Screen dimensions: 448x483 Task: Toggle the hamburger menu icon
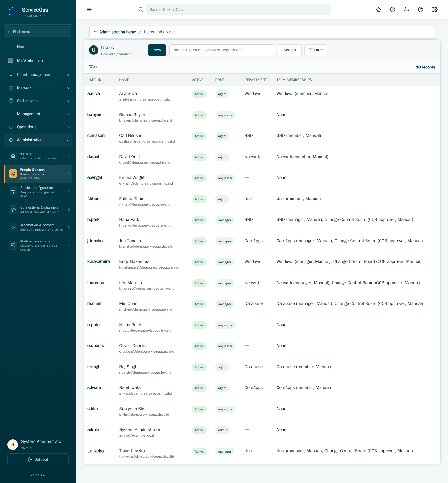tap(89, 10)
